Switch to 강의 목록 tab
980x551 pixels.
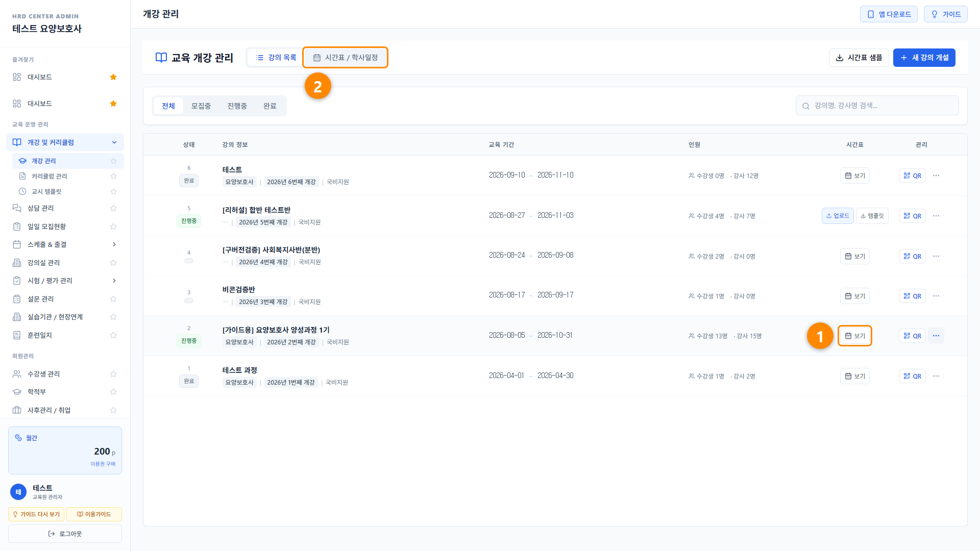pos(276,58)
